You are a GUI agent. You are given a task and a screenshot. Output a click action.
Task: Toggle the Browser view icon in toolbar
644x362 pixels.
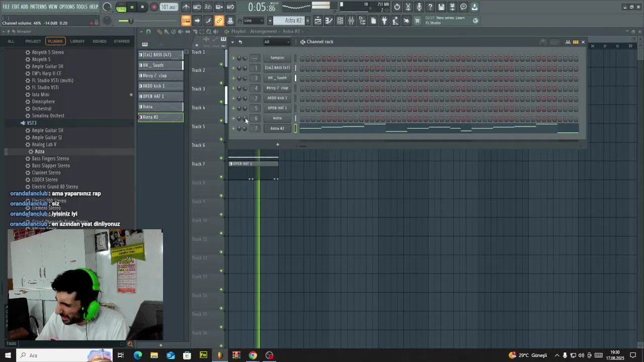coord(362,21)
